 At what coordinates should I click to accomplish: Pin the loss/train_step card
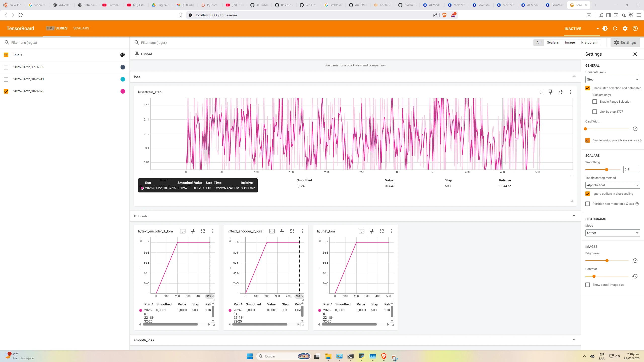point(550,92)
